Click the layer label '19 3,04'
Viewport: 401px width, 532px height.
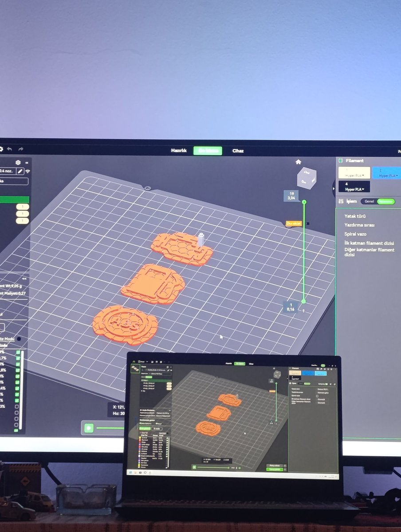(x=292, y=196)
